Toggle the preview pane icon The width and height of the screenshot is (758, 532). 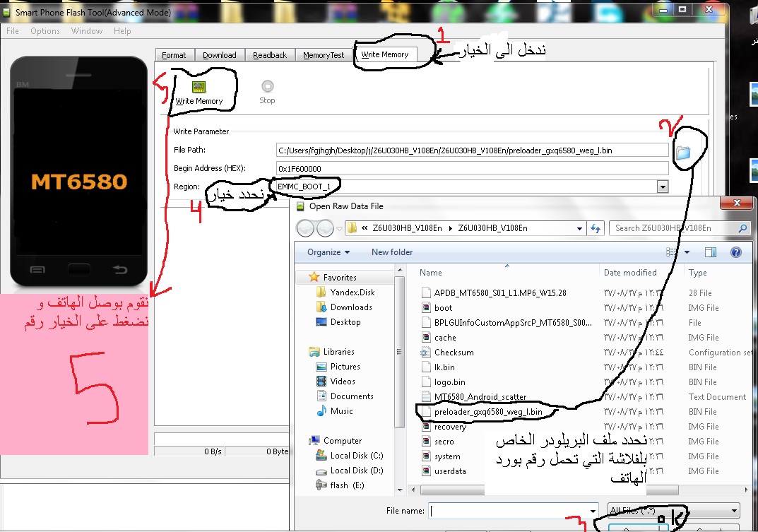[x=710, y=252]
